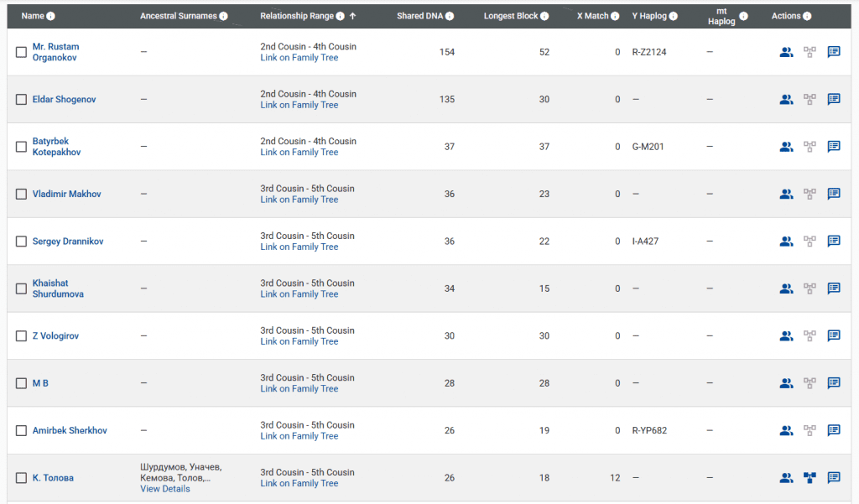Screen dimensions: 859x504
Task: Click the Y Haplog column header
Action: [650, 16]
